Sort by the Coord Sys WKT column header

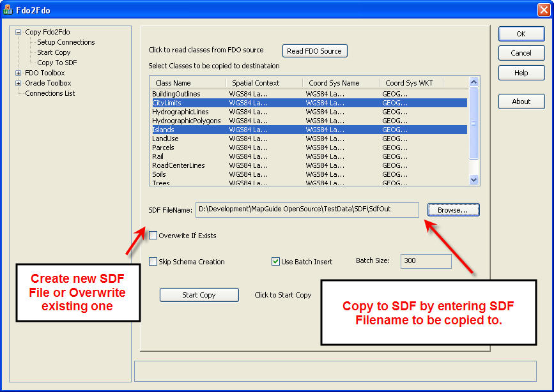pos(412,83)
